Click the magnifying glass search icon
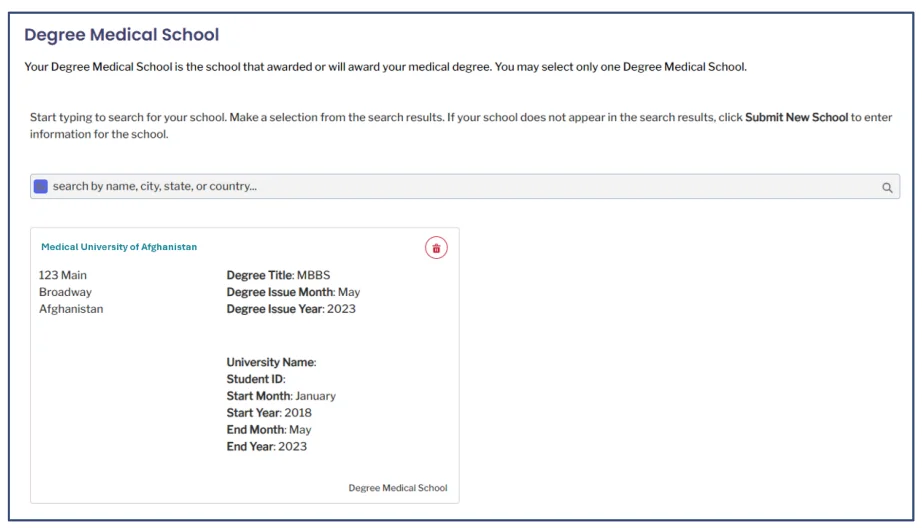The image size is (922, 528). (x=886, y=187)
